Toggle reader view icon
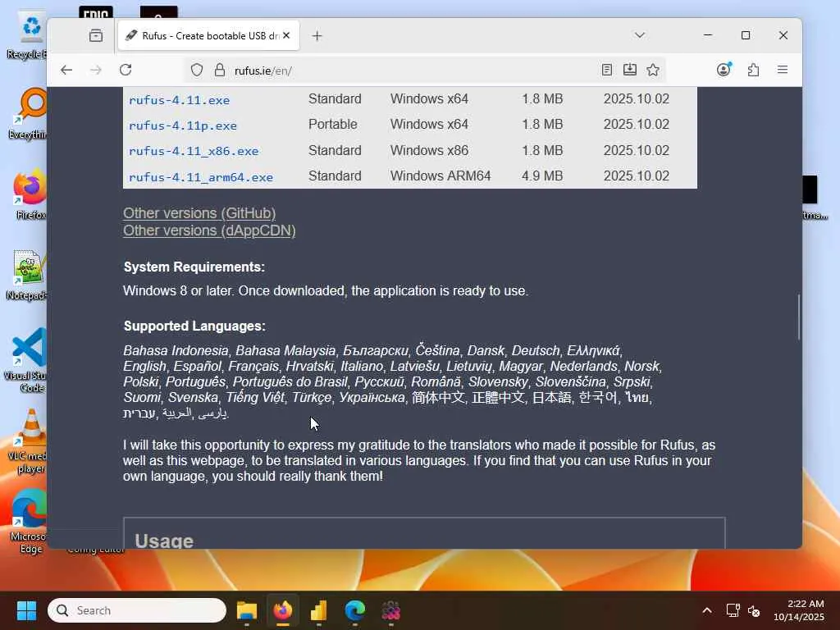Screen dimensions: 840x630 click(606, 71)
